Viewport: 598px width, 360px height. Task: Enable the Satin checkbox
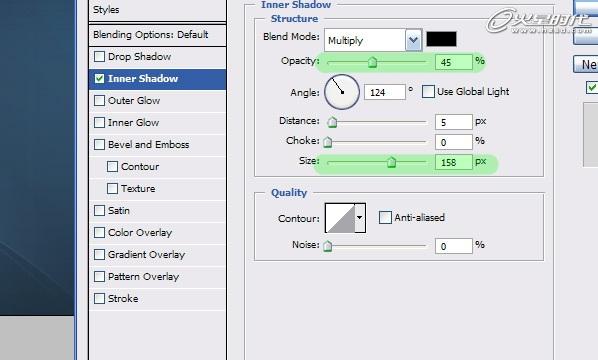[x=99, y=211]
